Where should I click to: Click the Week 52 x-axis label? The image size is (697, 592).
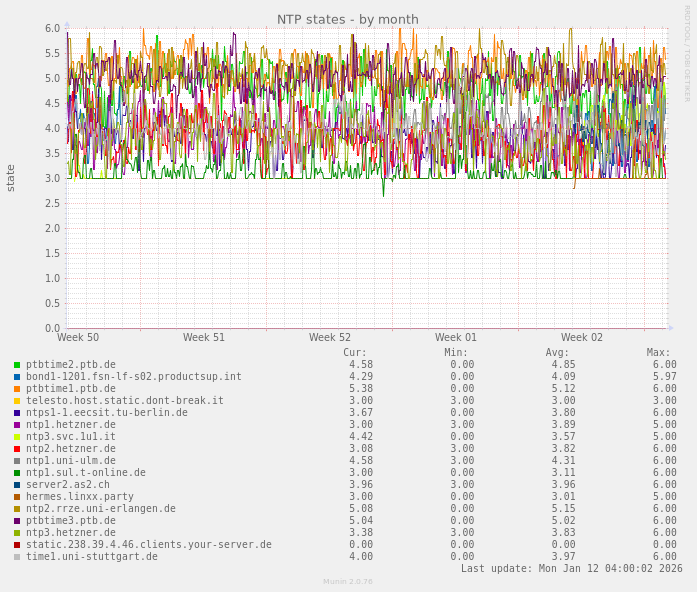pos(330,338)
